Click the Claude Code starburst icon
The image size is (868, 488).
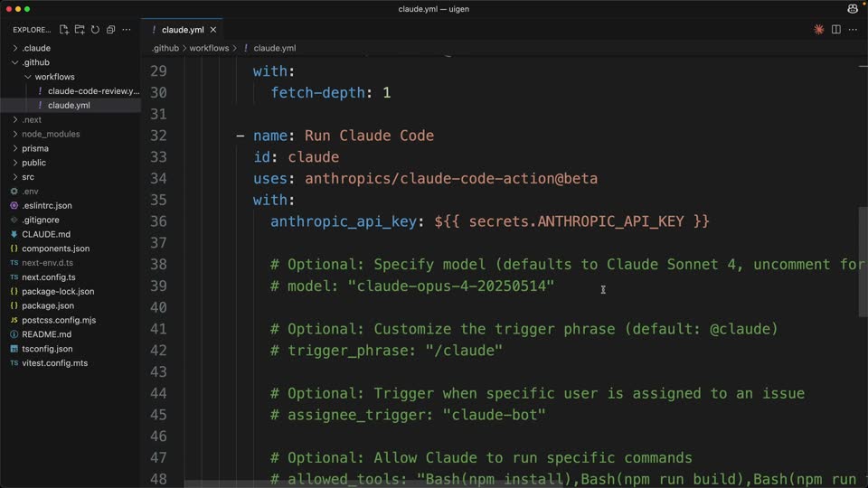click(x=819, y=29)
